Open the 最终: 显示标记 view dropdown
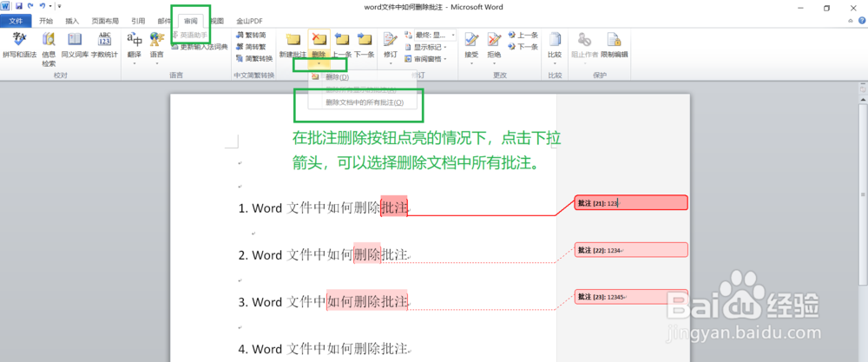This screenshot has width=868, height=362. [435, 35]
